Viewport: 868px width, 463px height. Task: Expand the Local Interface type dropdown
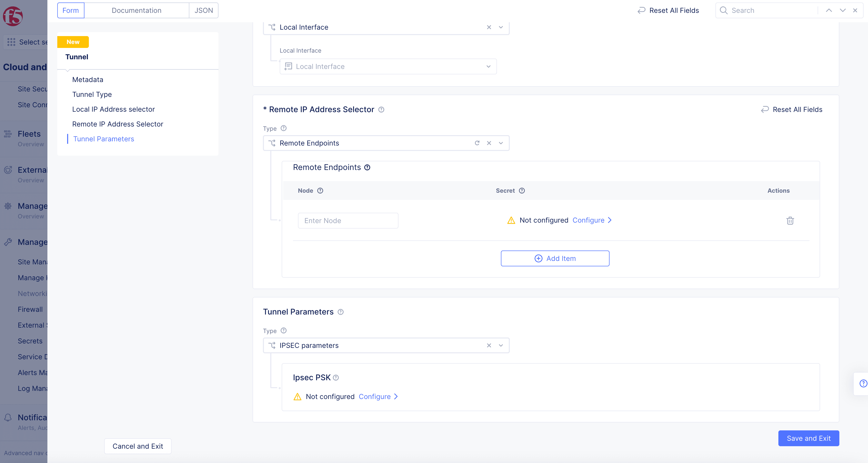click(x=501, y=27)
